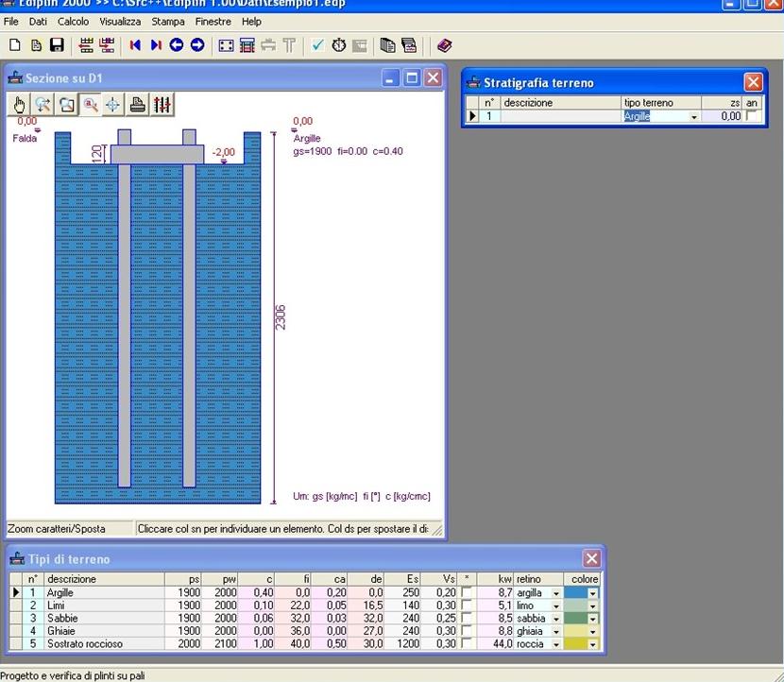The width and height of the screenshot is (784, 682).
Task: Toggle the asterisk checkbox for Argille row
Action: tap(466, 593)
